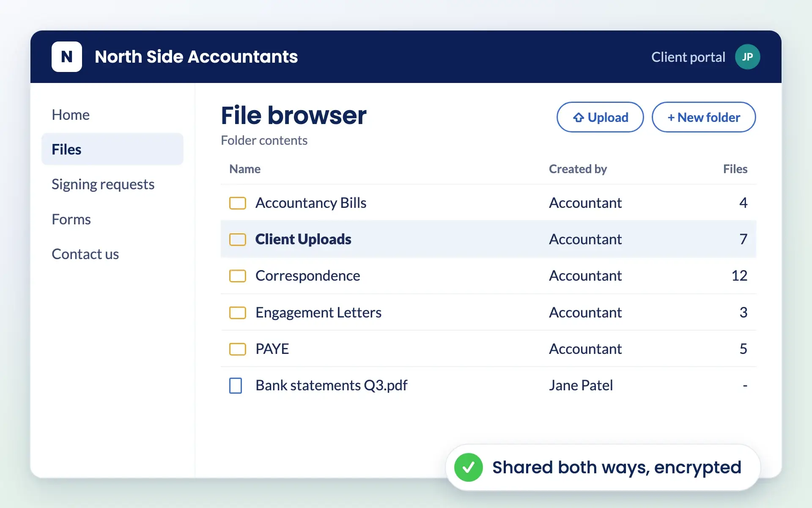The height and width of the screenshot is (508, 812).
Task: Open the Client Uploads folder name
Action: [303, 240]
